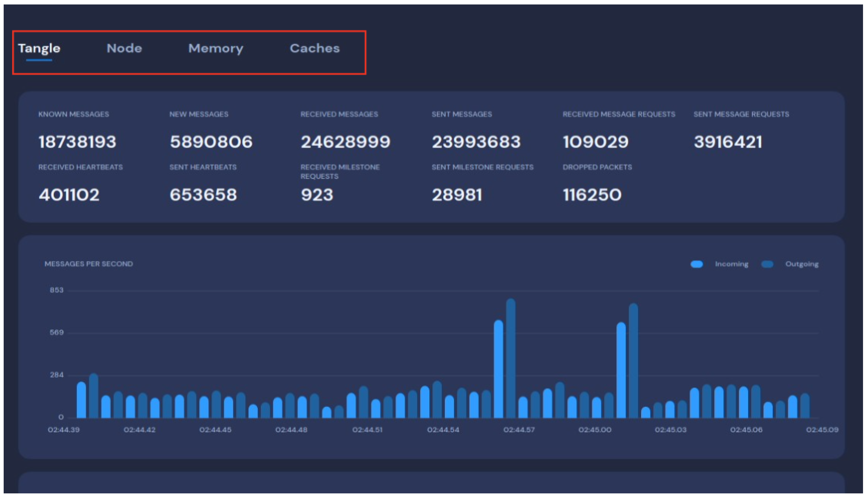The height and width of the screenshot is (501, 868).
Task: Click the Outgoing legend label
Action: (x=801, y=264)
